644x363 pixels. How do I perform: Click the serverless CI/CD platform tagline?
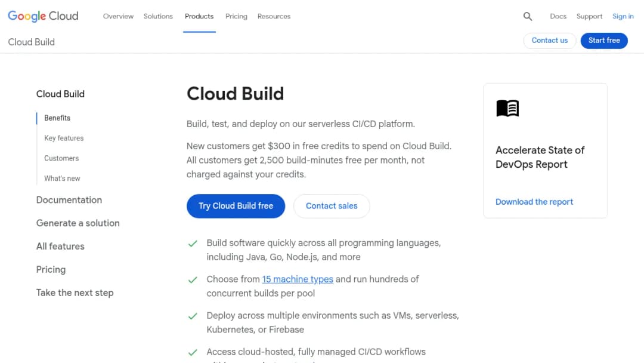[301, 124]
